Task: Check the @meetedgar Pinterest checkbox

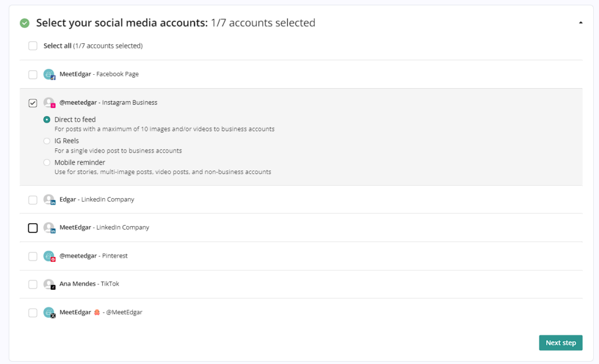Action: [33, 256]
